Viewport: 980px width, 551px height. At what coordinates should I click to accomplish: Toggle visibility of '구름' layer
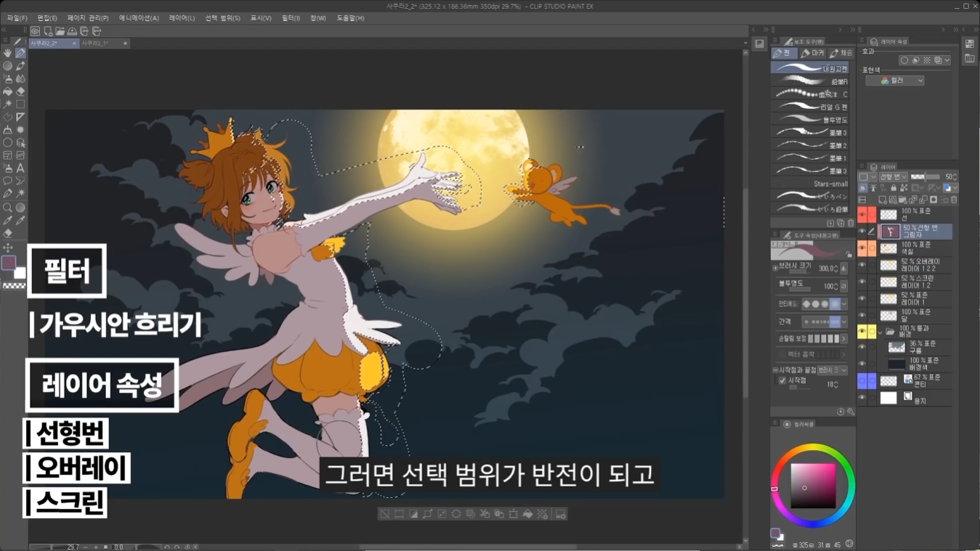862,347
